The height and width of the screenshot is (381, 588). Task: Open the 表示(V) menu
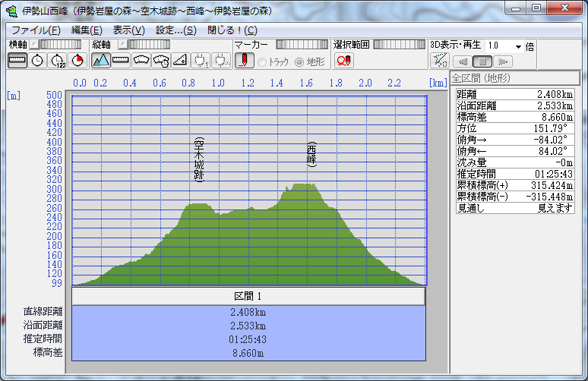click(128, 30)
